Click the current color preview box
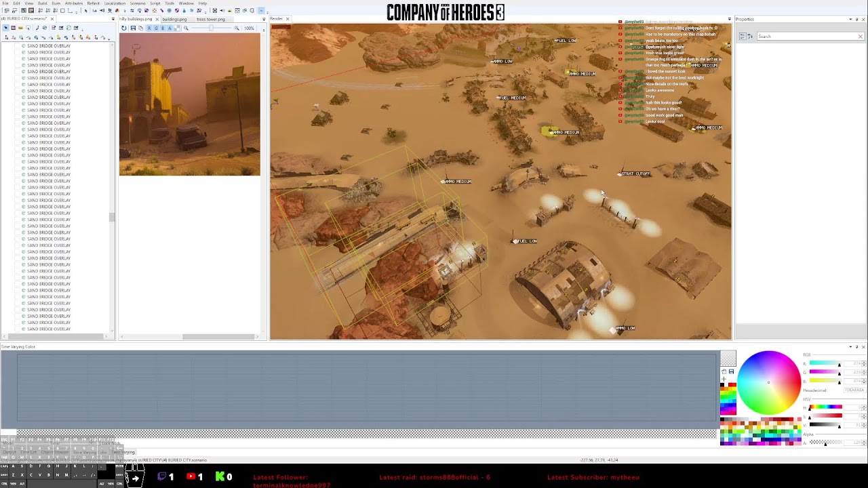The width and height of the screenshot is (868, 488). (x=728, y=359)
